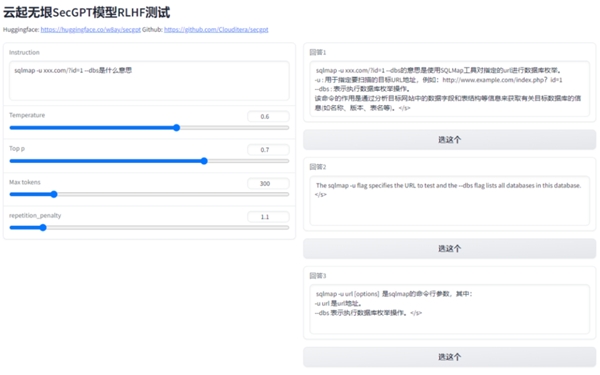
Task: Click the Temperature slider handle
Action: [176, 128]
